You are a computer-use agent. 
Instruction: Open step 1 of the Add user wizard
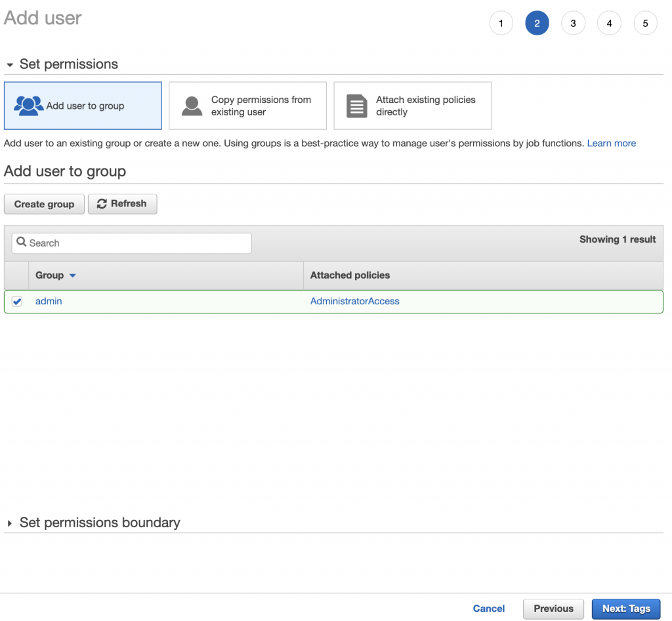pos(501,23)
